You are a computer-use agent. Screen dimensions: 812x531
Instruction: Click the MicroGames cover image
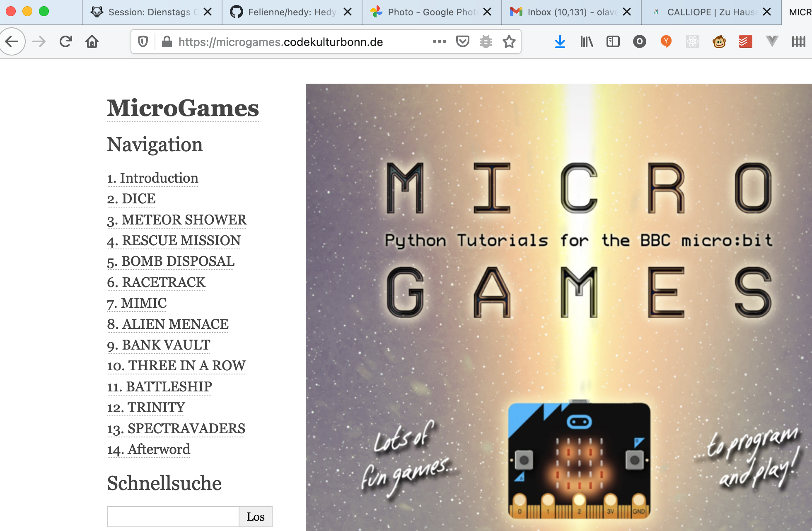[558, 307]
